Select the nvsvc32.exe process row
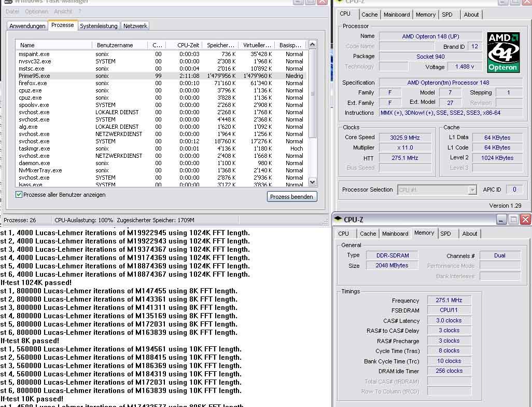Viewport: 532px width, 407px height. (x=161, y=61)
